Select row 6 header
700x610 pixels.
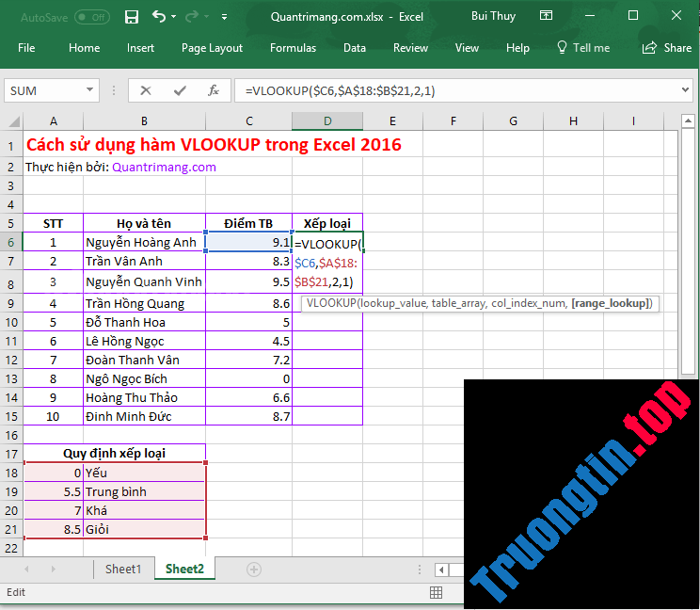11,243
